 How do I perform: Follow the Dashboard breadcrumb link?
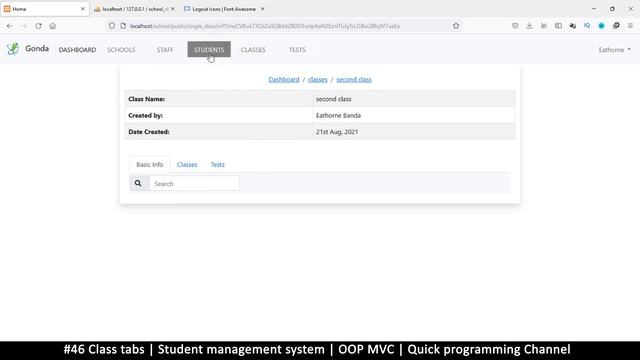point(284,80)
